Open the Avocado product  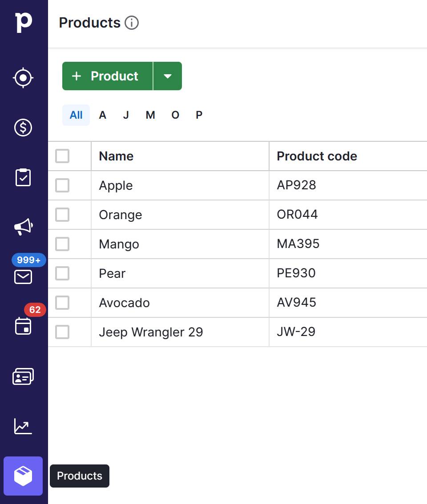pos(124,303)
